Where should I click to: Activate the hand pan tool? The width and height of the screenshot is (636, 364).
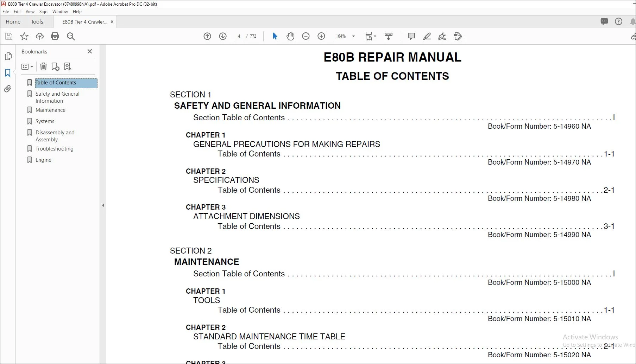tap(290, 36)
